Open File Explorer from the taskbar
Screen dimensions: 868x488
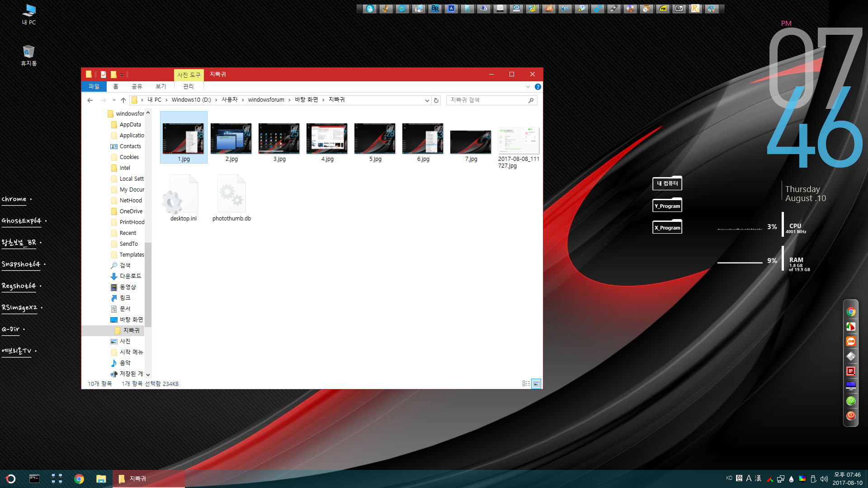point(101,479)
